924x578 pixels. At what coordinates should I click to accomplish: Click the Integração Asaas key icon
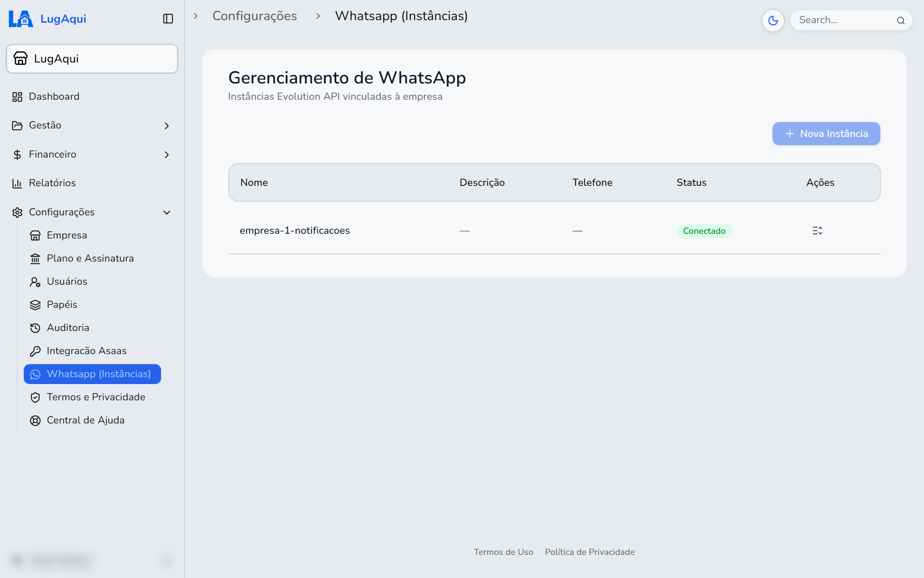pyautogui.click(x=35, y=351)
